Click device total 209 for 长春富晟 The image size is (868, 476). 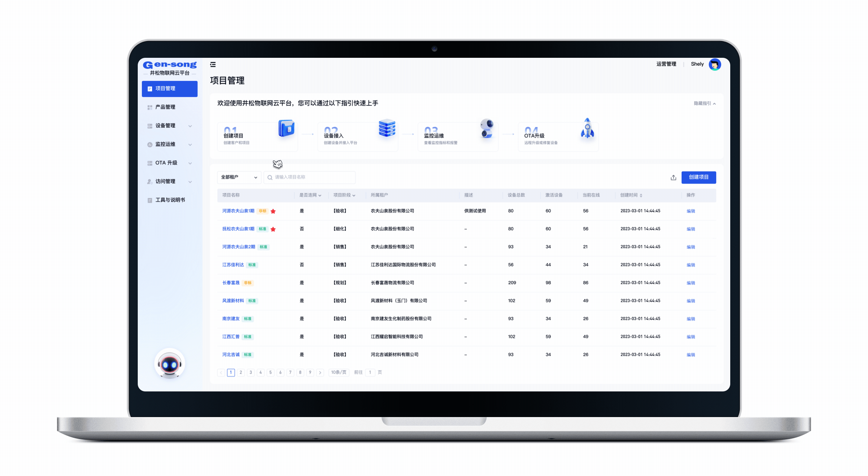click(x=512, y=283)
